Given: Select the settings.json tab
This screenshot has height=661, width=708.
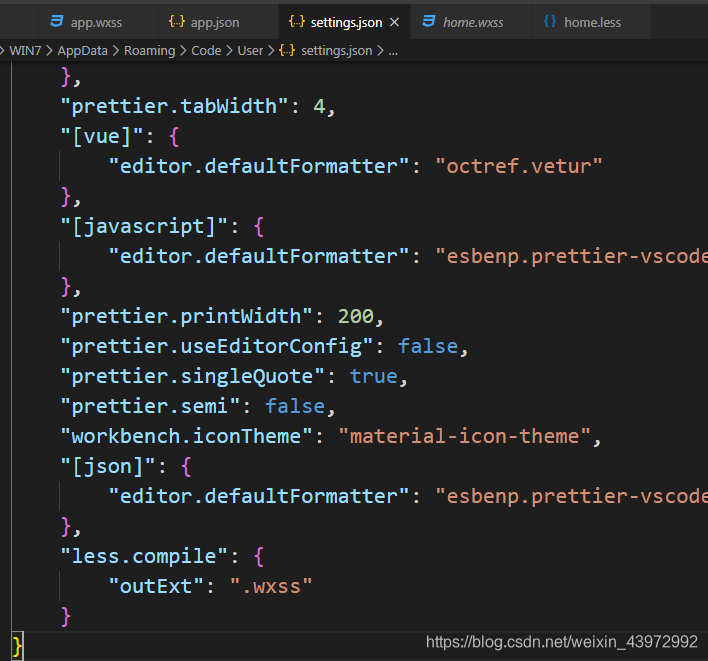Looking at the screenshot, I should pyautogui.click(x=346, y=22).
